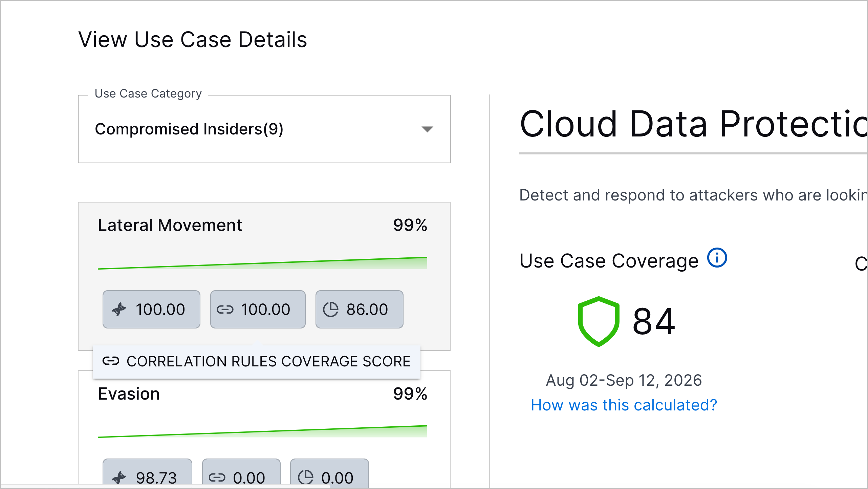The image size is (868, 489).
Task: Click the Lateral Movement MITRE score chip 100.00
Action: (x=151, y=309)
